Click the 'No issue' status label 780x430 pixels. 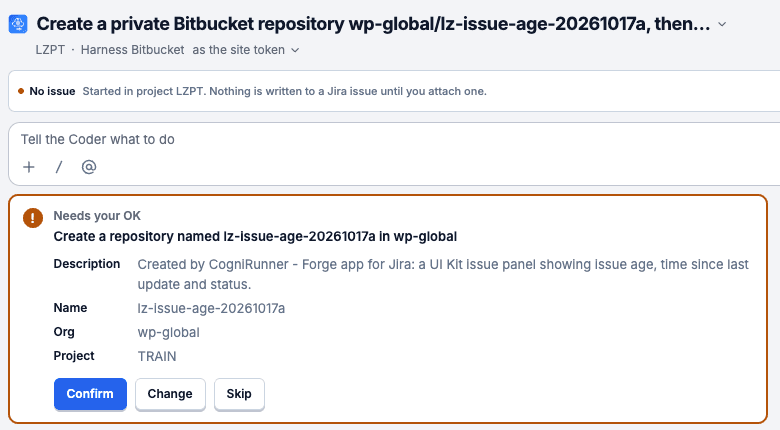click(x=52, y=91)
